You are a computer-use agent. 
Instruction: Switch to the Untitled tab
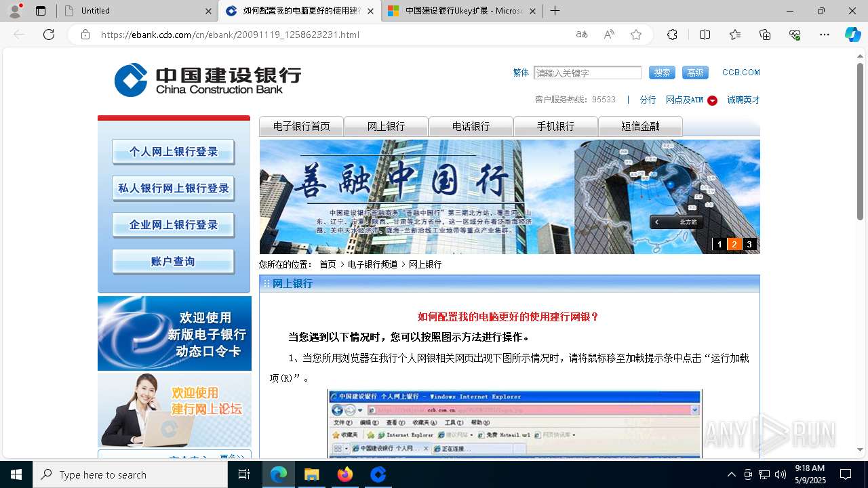(x=135, y=11)
